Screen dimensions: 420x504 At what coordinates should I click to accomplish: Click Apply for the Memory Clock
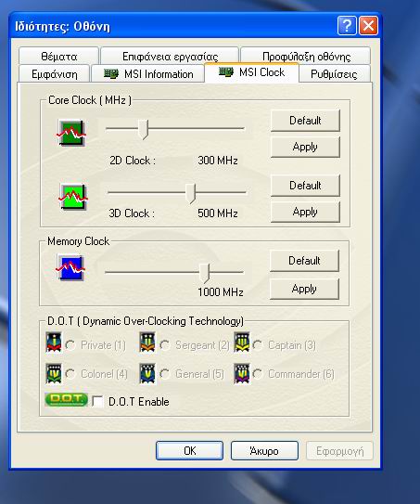304,289
